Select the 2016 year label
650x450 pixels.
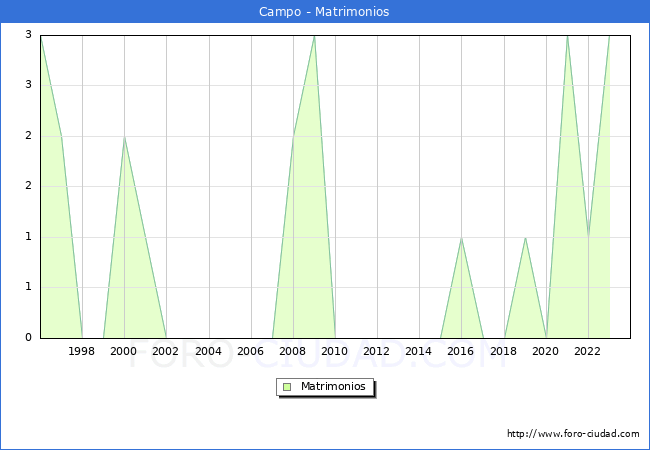(461, 351)
